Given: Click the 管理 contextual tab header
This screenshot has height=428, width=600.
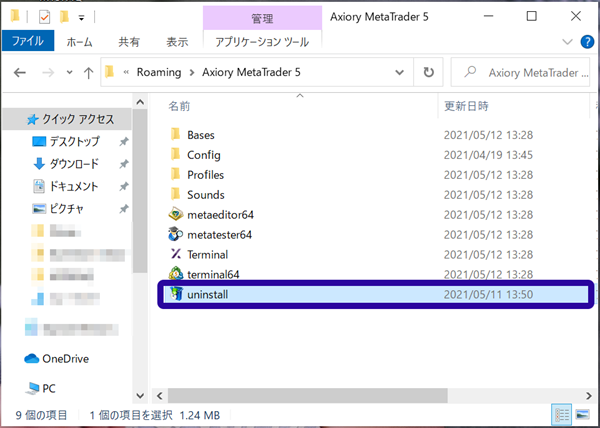Looking at the screenshot, I should [x=262, y=18].
